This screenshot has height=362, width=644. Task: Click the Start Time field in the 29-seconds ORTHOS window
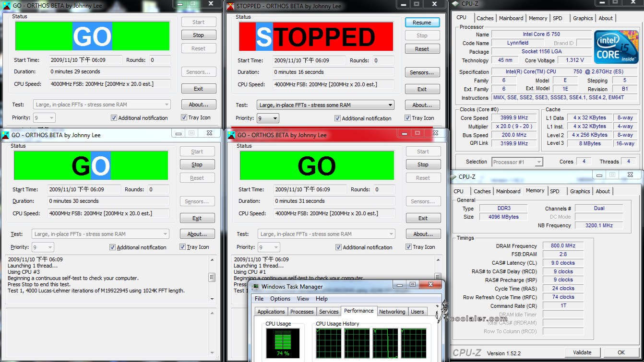[84, 60]
